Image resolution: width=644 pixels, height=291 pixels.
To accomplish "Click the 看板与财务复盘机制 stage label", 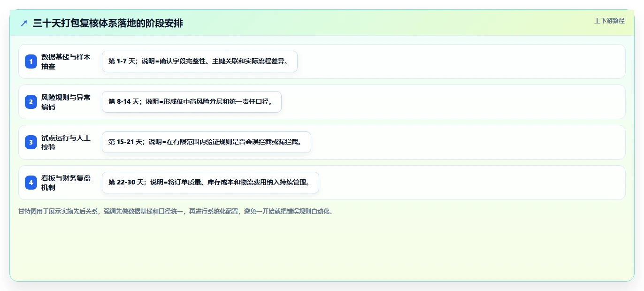I will tap(66, 183).
